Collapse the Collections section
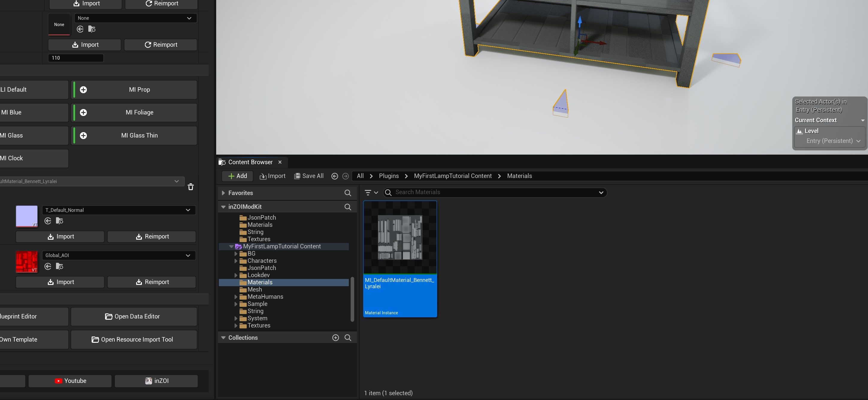Viewport: 868px width, 400px height. click(223, 338)
